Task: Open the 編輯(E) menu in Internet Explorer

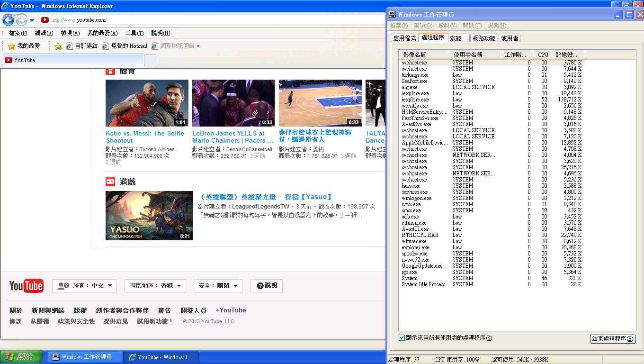Action: pos(44,33)
